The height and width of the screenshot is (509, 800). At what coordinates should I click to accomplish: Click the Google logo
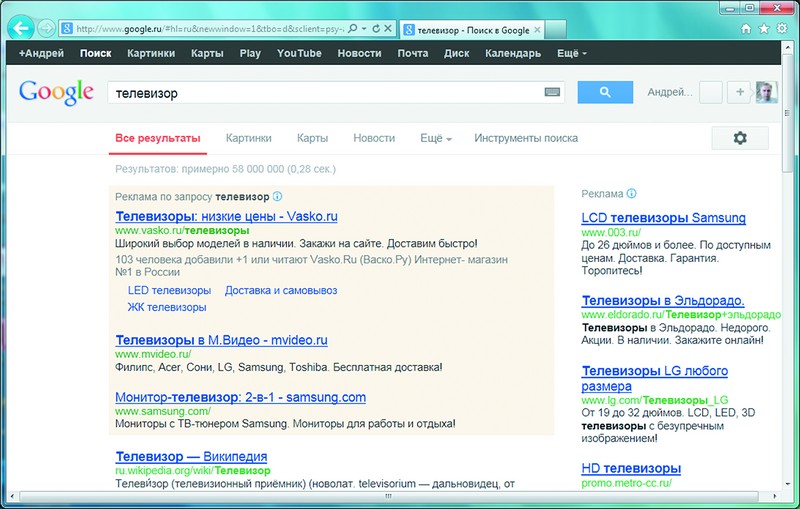(56, 92)
